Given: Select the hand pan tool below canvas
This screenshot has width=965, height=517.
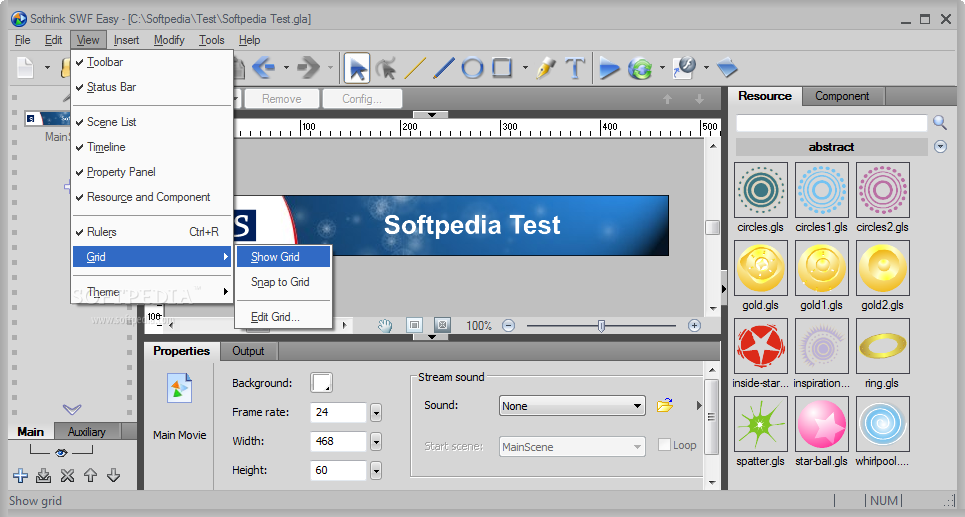Looking at the screenshot, I should click(x=385, y=326).
